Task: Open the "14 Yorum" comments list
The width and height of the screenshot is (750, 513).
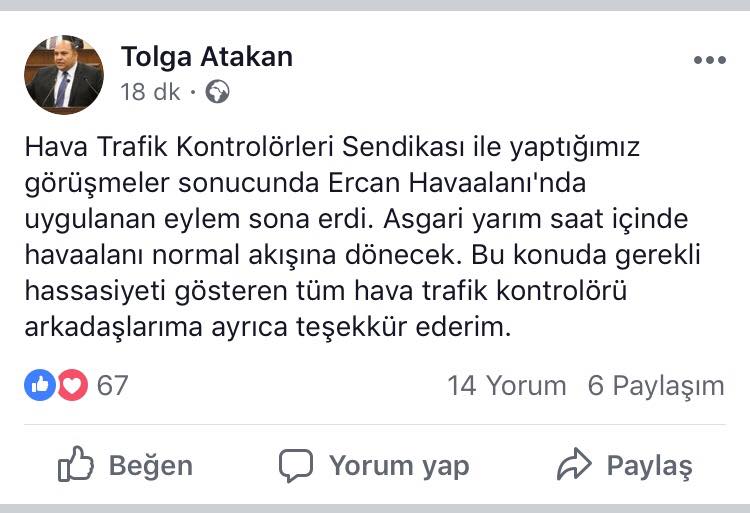Action: (x=507, y=386)
